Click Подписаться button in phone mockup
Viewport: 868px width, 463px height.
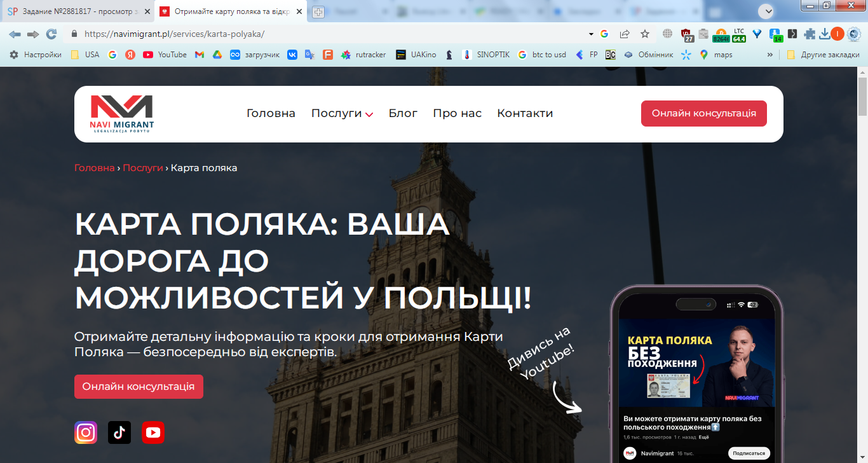[749, 453]
